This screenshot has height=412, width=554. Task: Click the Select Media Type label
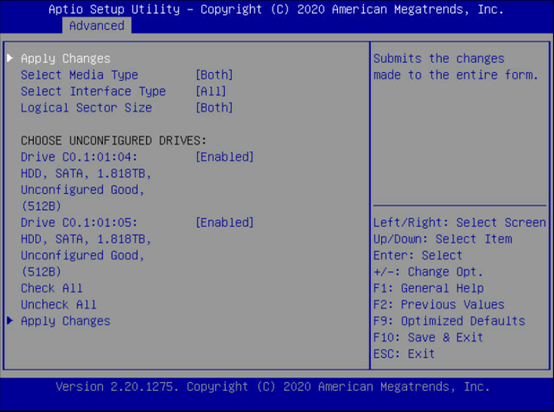(x=79, y=75)
